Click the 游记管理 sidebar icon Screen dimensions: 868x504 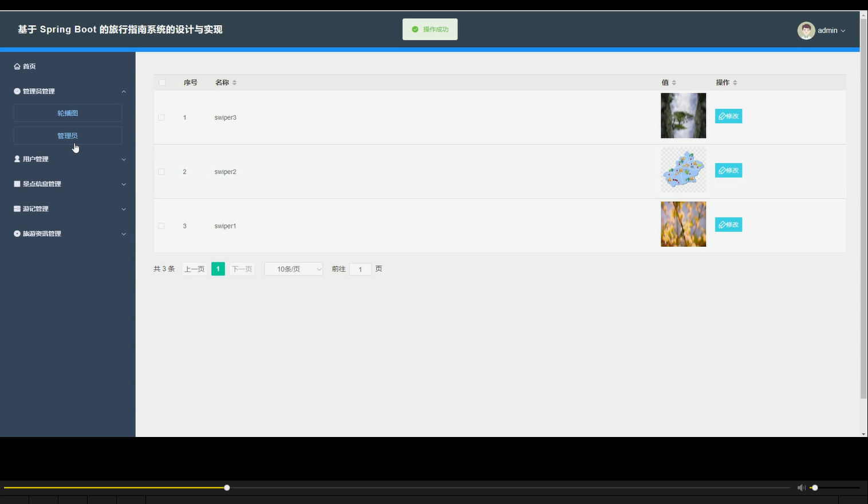pos(17,208)
